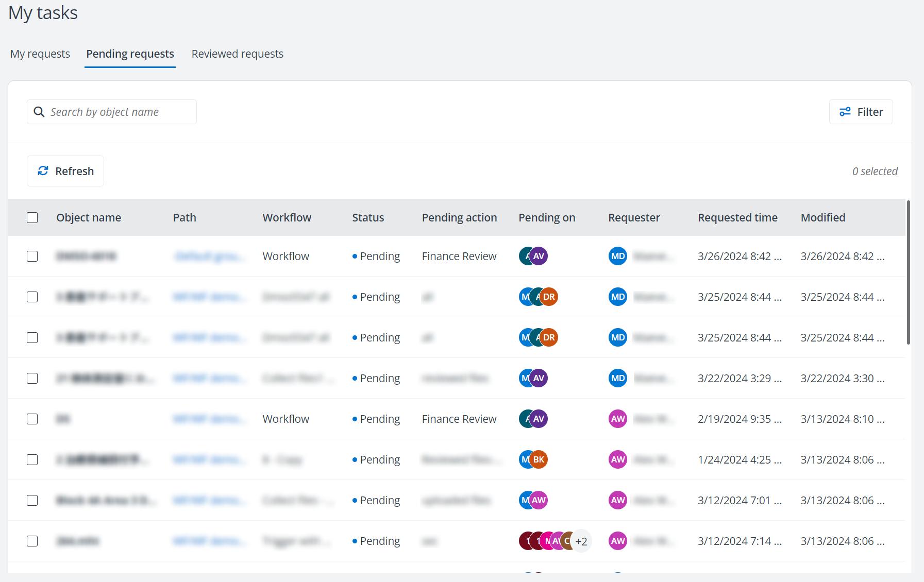Click the AV avatar in the Finance Review row

pyautogui.click(x=538, y=255)
